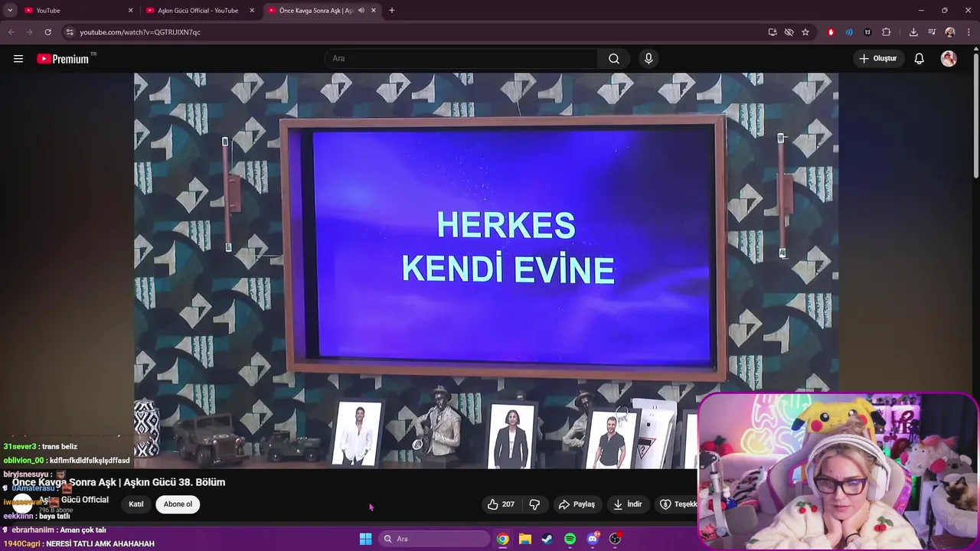The height and width of the screenshot is (551, 980).
Task: Open the Chrome three-dot menu
Action: point(969,32)
